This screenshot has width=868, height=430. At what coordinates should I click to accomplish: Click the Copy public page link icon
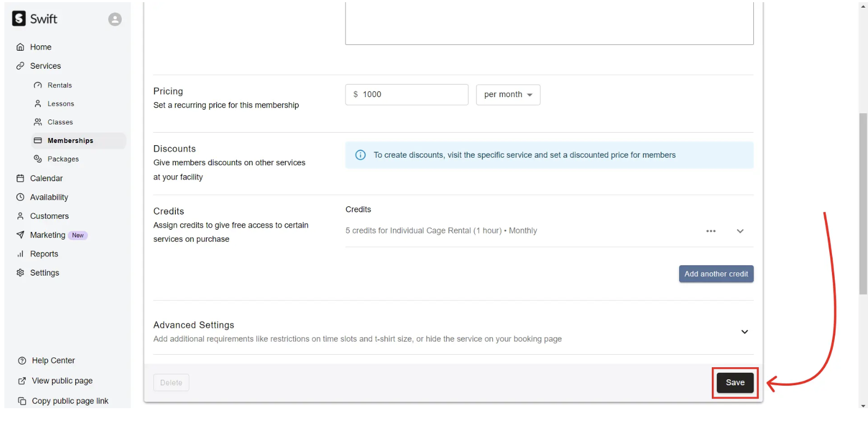point(22,401)
